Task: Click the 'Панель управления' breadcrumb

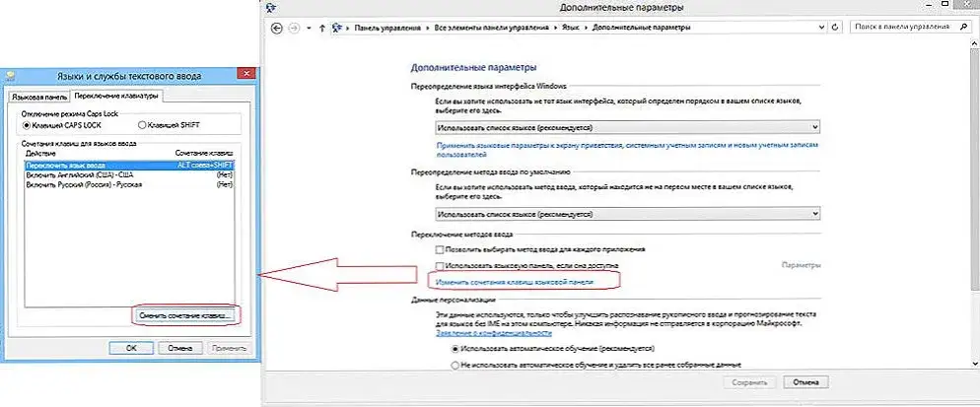Action: [x=388, y=29]
